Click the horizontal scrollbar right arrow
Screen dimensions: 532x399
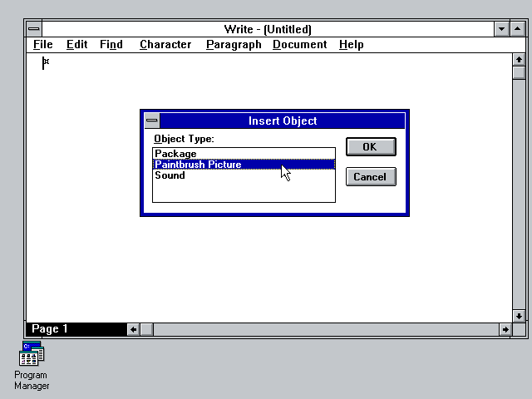pyautogui.click(x=505, y=329)
